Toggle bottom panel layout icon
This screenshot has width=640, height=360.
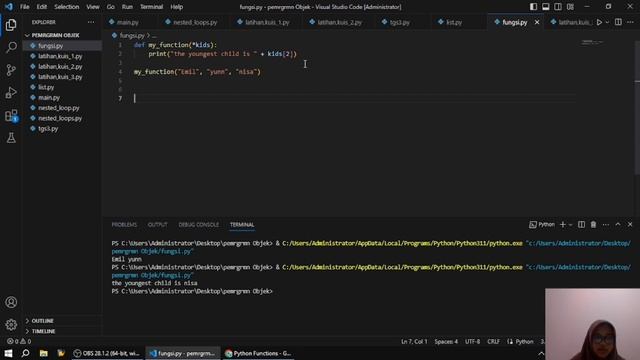[x=546, y=7]
